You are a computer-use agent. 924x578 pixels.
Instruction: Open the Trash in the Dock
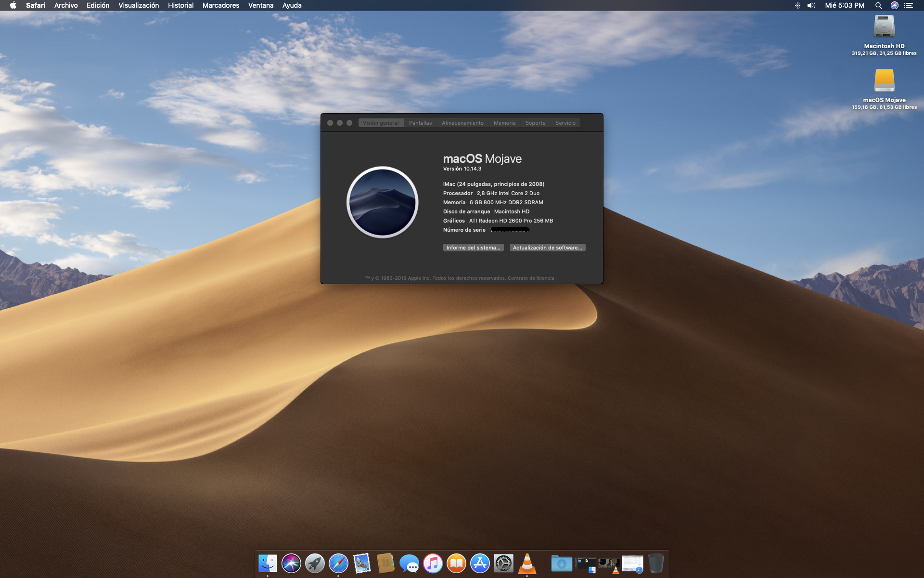coord(655,563)
